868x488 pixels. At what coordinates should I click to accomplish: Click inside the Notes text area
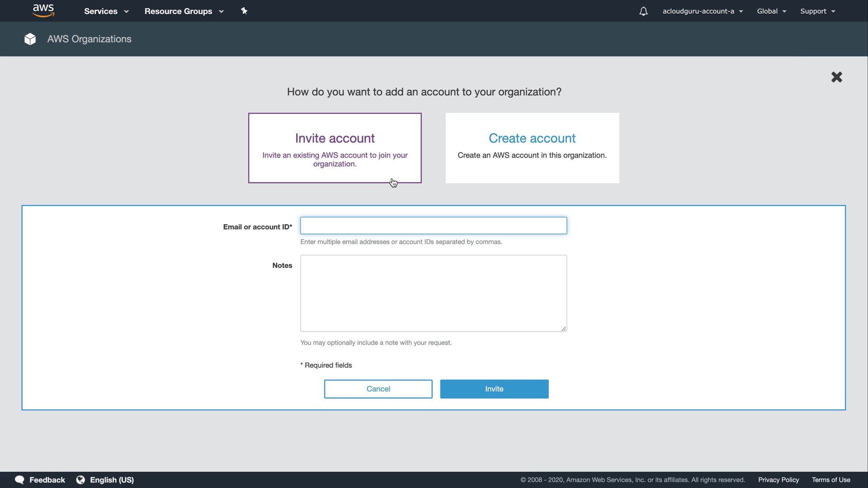pyautogui.click(x=433, y=293)
